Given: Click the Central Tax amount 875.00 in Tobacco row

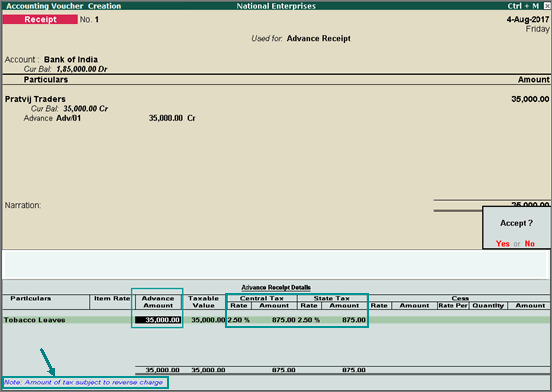Looking at the screenshot, I should [x=284, y=320].
